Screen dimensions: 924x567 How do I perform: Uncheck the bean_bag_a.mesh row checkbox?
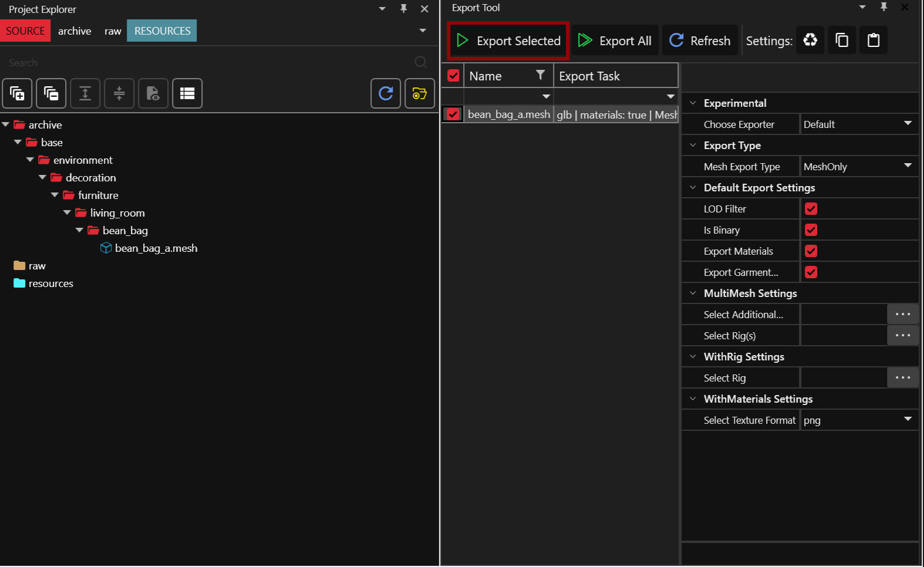coord(453,114)
